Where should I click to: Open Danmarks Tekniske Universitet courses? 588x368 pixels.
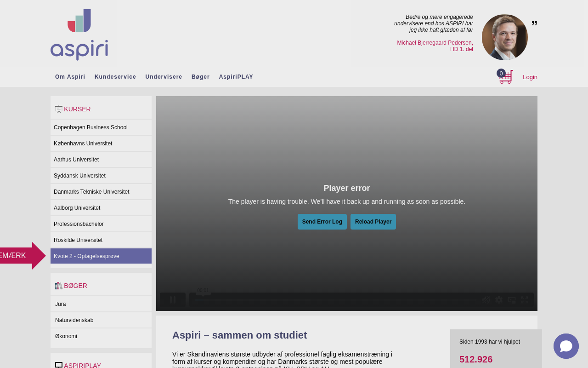[101, 192]
